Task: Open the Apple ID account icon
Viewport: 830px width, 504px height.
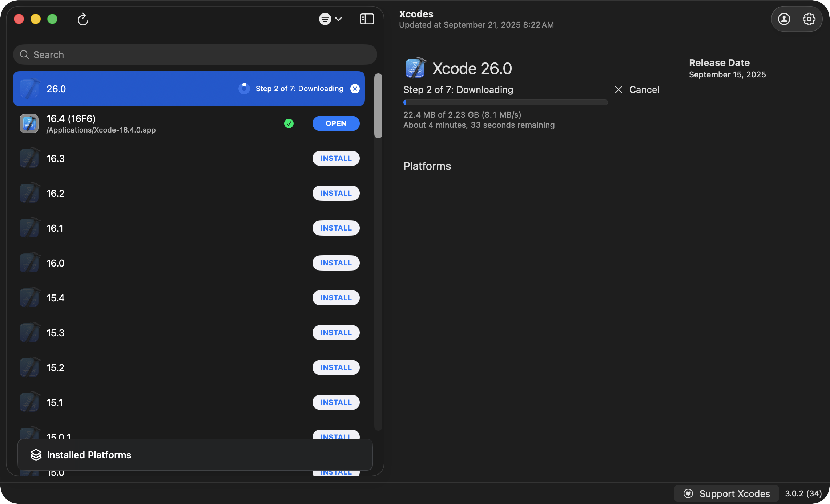Action: 784,19
